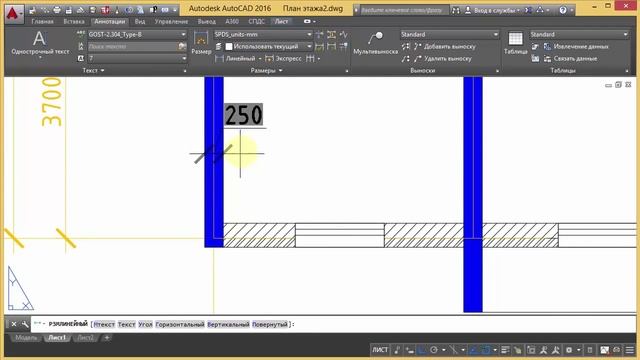Expand the Текст panel
This screenshot has width=640, height=360.
93,71
